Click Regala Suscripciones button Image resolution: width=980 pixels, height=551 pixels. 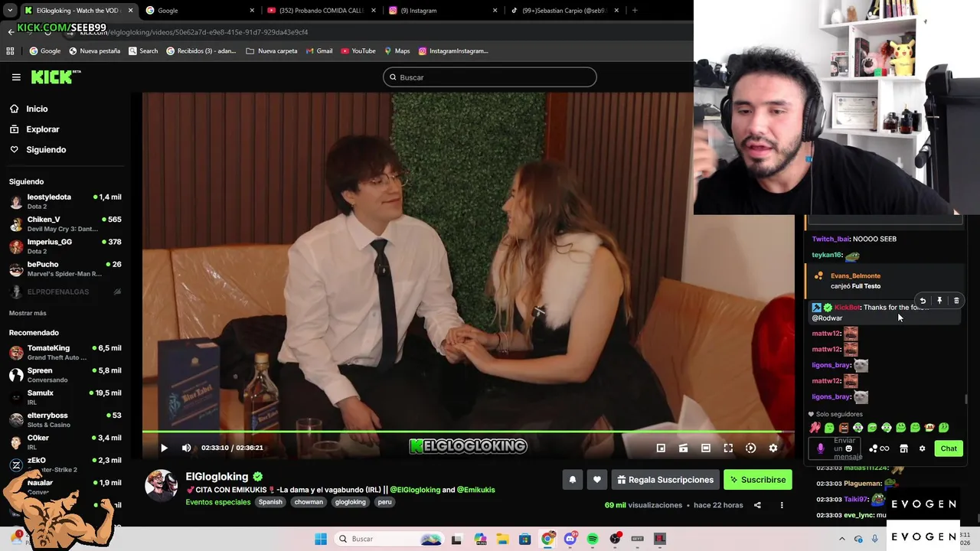click(x=665, y=480)
